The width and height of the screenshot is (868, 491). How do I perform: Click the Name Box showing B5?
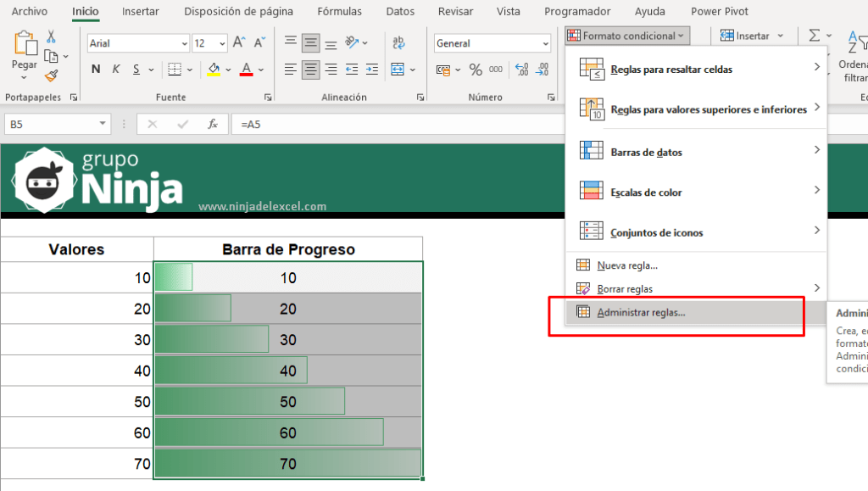pyautogui.click(x=51, y=124)
